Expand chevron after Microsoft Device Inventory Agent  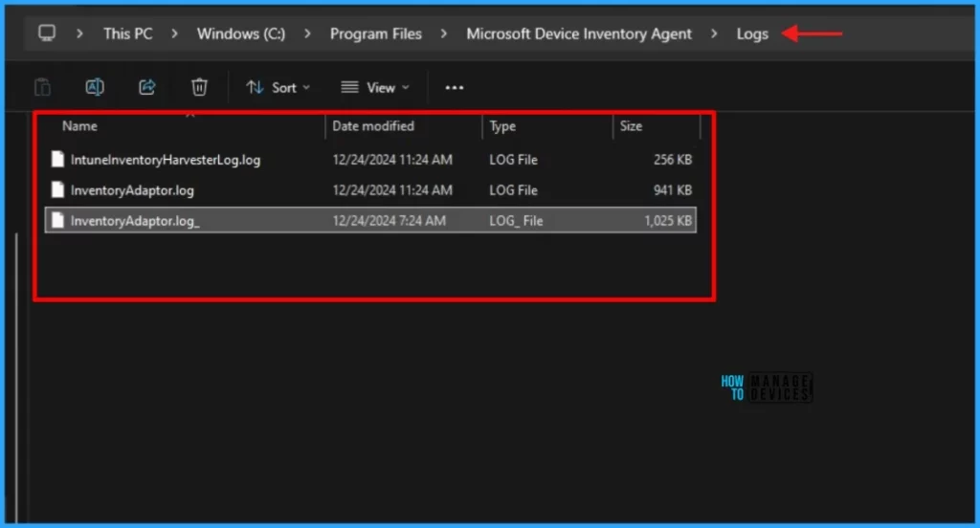(714, 33)
